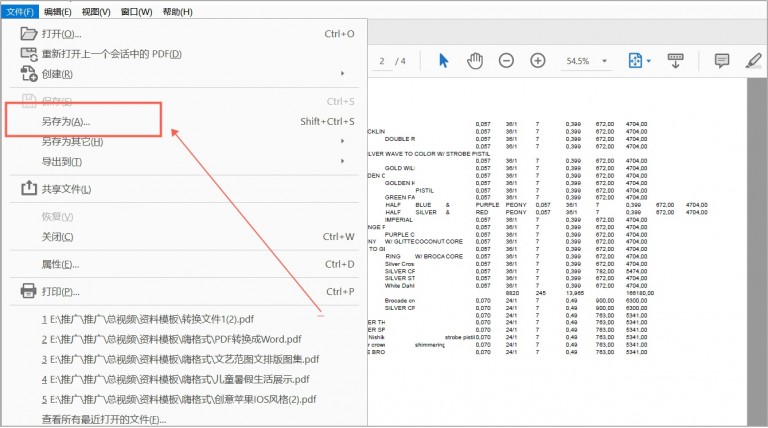768x428 pixels.
Task: Select the highlighter pen tool
Action: [x=754, y=61]
